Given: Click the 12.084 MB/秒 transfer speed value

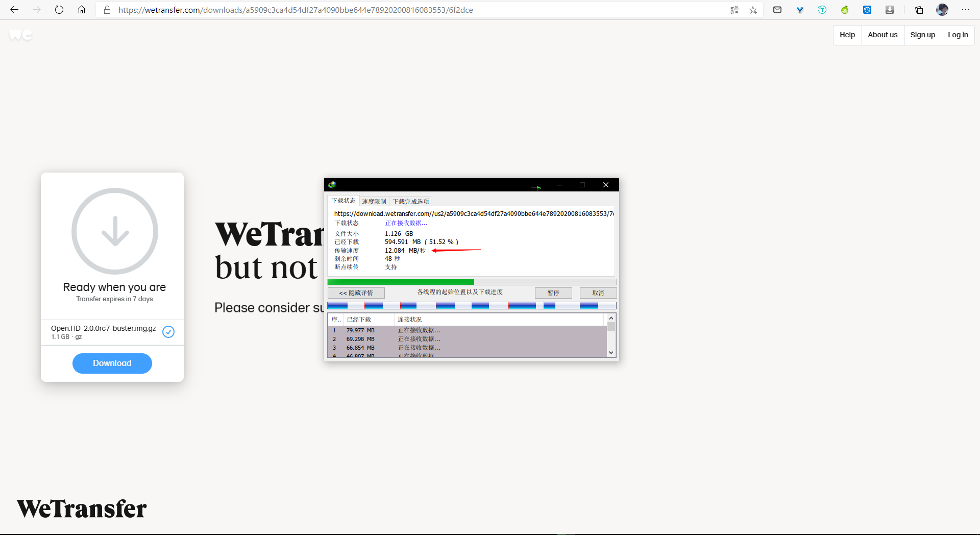Looking at the screenshot, I should pos(405,251).
